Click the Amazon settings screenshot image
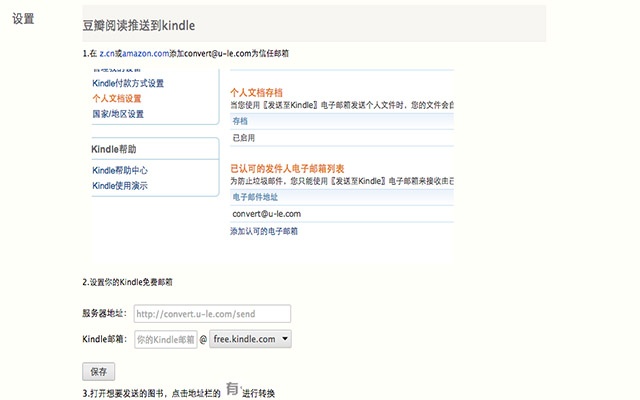The image size is (640, 400). [273, 165]
